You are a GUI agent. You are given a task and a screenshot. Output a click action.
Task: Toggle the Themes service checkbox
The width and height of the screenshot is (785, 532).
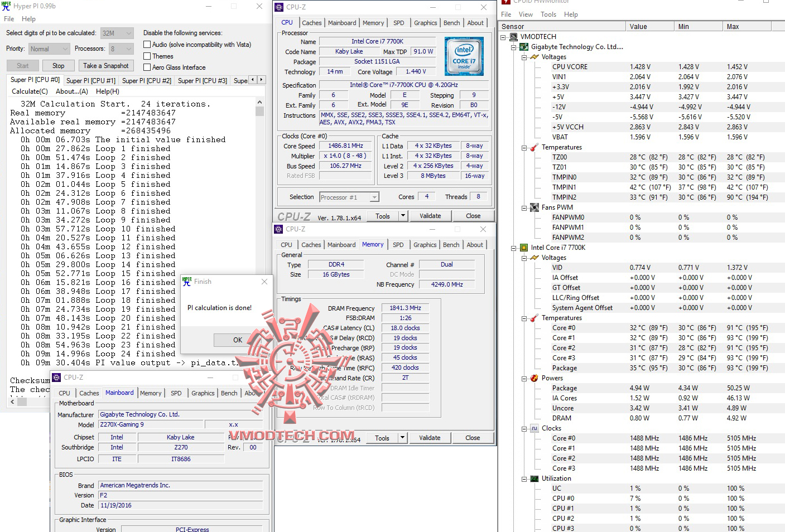coord(147,56)
